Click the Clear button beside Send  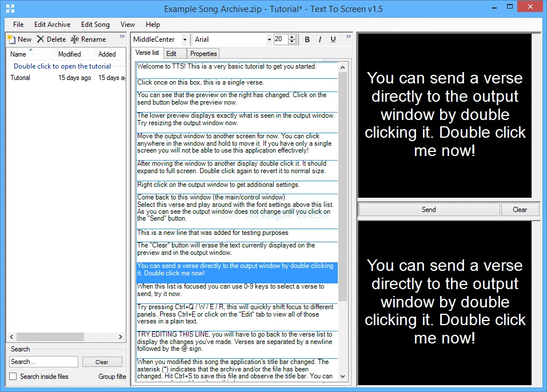click(x=520, y=210)
